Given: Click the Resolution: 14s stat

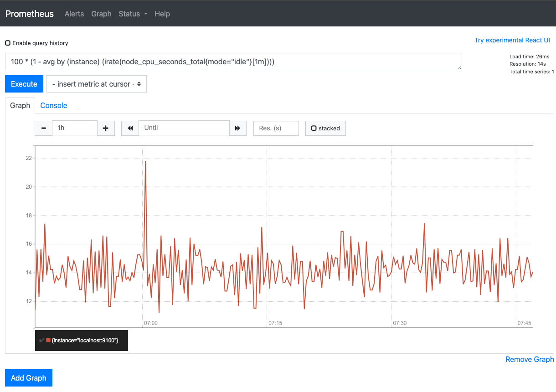Looking at the screenshot, I should pyautogui.click(x=528, y=64).
